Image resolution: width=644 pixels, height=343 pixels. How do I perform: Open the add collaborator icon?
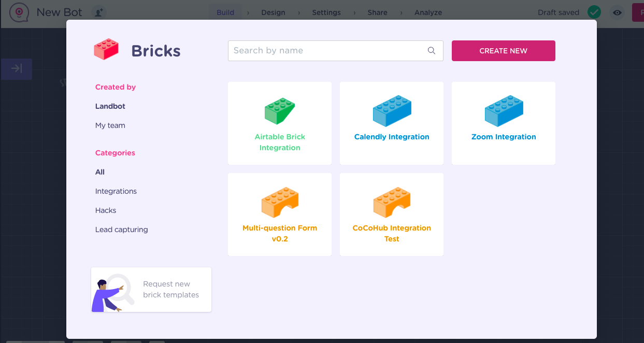point(98,12)
